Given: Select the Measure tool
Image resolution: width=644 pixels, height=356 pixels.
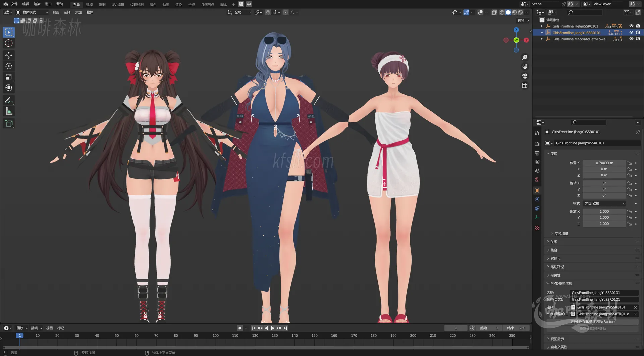Looking at the screenshot, I should [8, 111].
